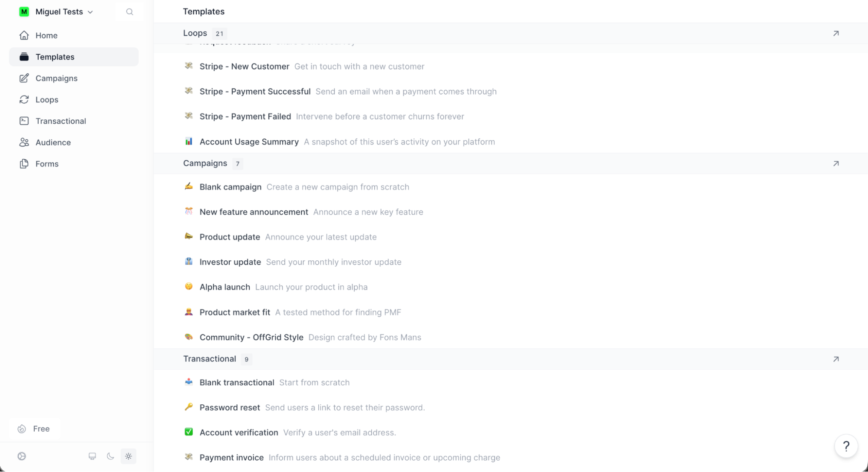This screenshot has height=472, width=868.
Task: Click the Free plan button
Action: [x=34, y=429]
